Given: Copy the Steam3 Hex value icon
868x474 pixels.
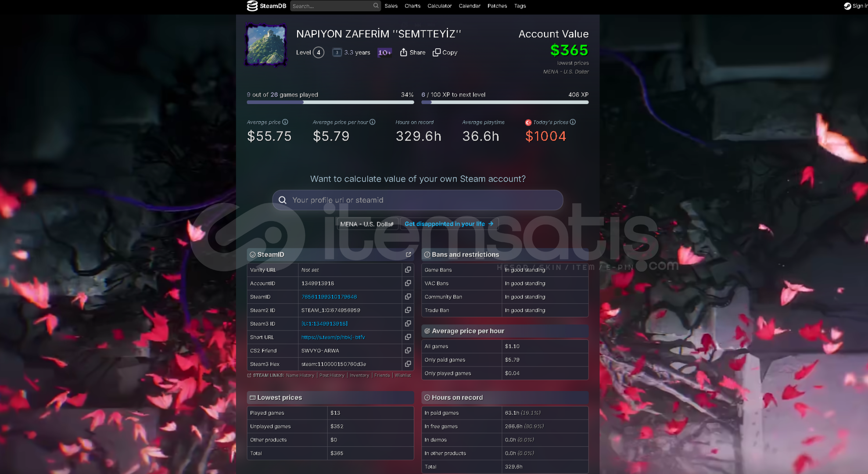Looking at the screenshot, I should point(408,364).
